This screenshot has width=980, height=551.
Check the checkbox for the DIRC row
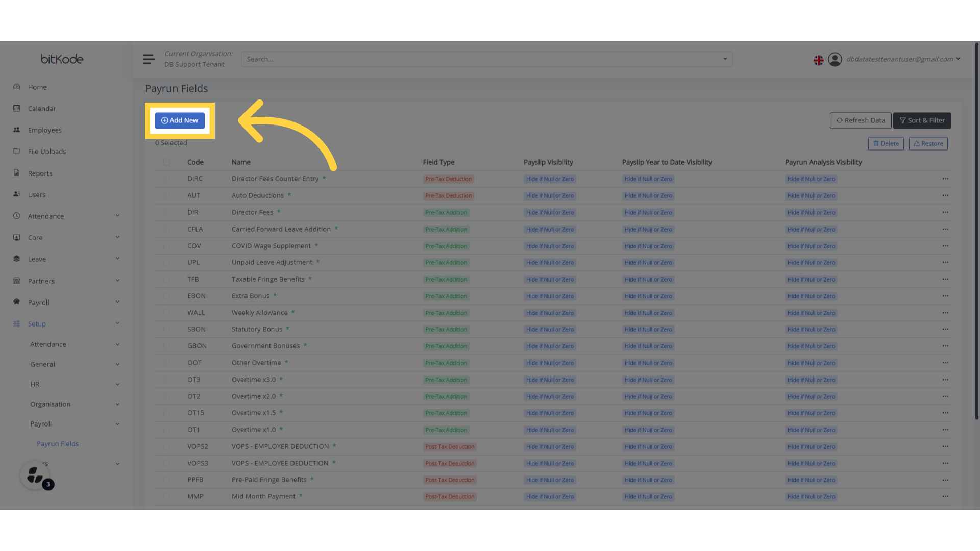pos(166,179)
